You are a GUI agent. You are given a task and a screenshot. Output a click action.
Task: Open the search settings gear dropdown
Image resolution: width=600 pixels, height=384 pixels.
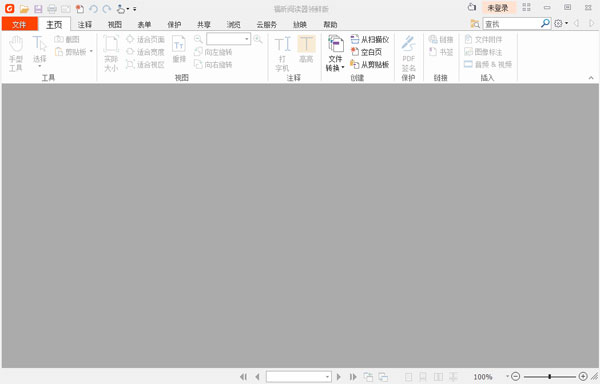point(561,24)
